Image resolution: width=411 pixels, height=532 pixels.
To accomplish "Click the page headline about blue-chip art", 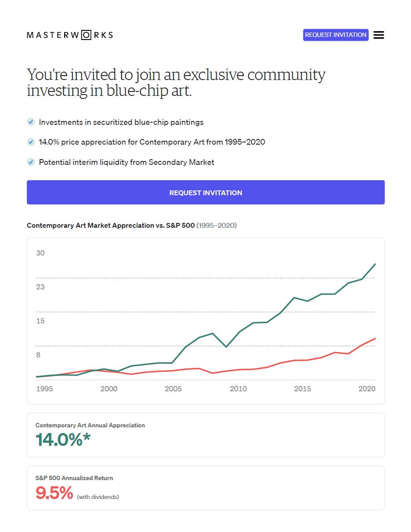I will coord(176,82).
